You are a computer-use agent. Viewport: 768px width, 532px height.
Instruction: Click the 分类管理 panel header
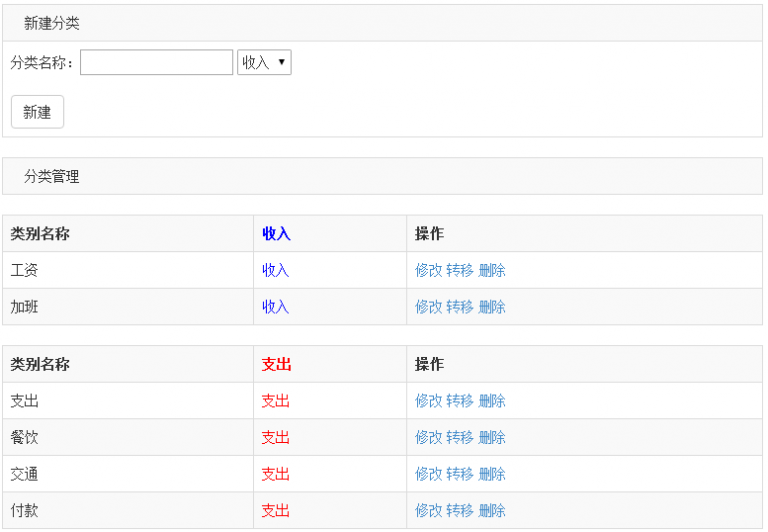coord(382,176)
